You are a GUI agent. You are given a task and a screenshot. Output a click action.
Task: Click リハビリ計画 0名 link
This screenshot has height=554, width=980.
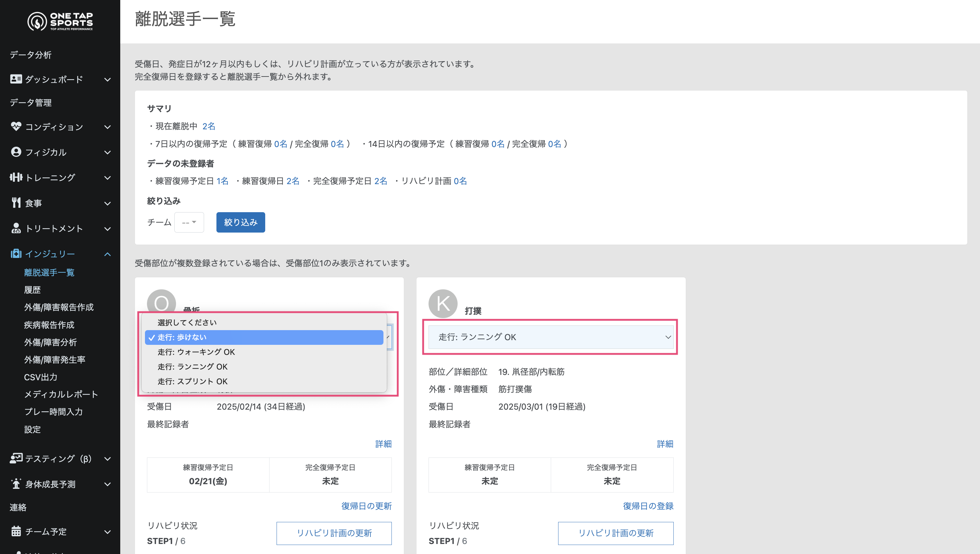click(460, 181)
